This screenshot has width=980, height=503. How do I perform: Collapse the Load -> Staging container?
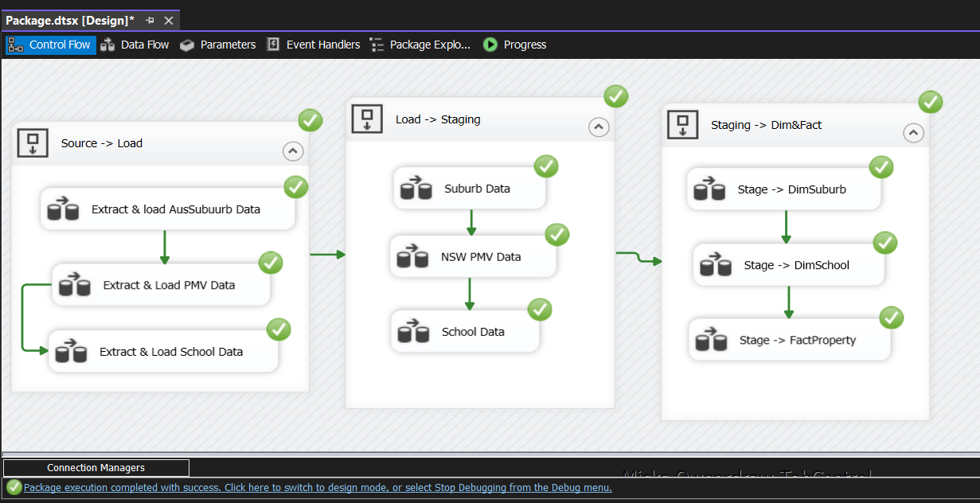pos(599,127)
